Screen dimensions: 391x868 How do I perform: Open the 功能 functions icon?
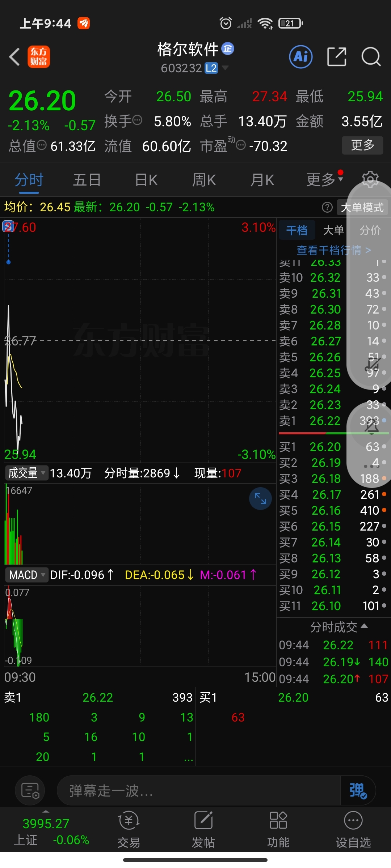(278, 830)
